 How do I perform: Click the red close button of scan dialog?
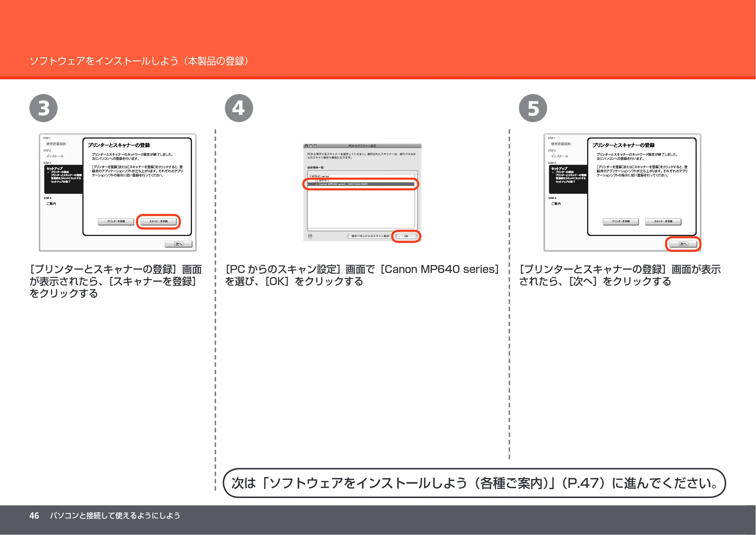[x=306, y=146]
